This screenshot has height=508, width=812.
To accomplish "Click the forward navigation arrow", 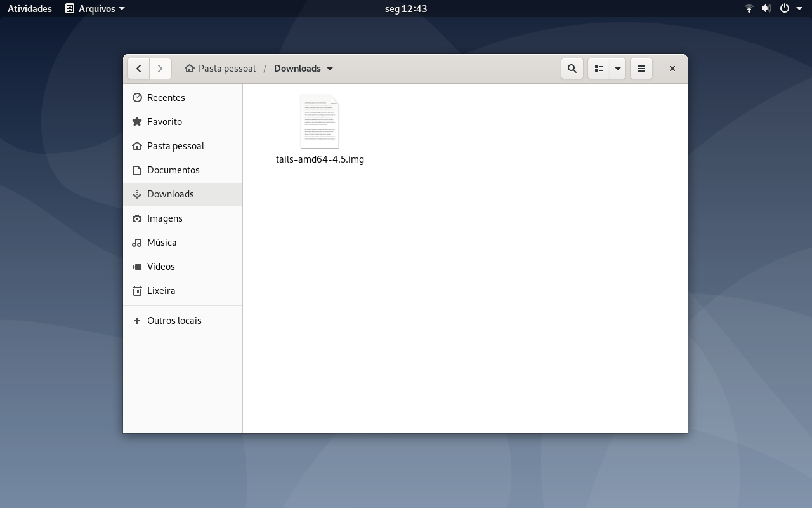I will 160,69.
